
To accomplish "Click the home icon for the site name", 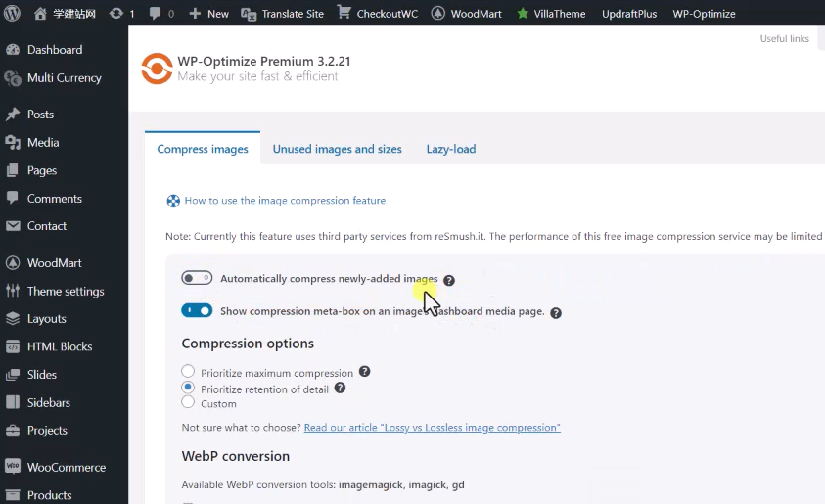I will [40, 13].
